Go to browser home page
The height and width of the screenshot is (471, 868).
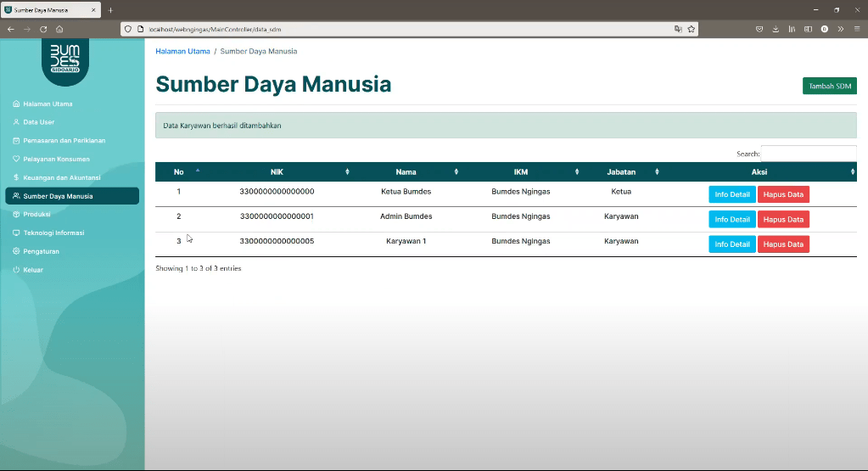pos(59,29)
